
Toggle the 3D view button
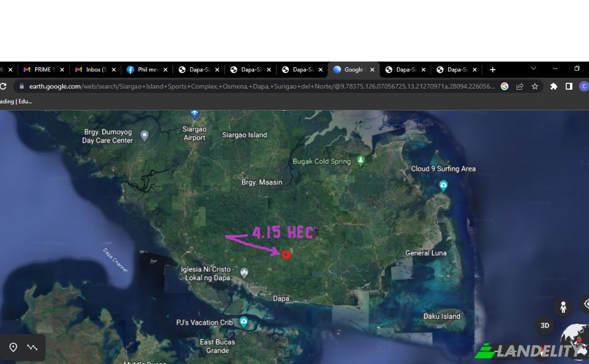(x=545, y=325)
